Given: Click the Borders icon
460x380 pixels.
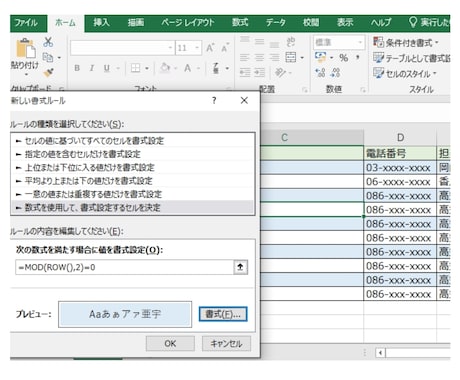Looking at the screenshot, I should click(135, 68).
